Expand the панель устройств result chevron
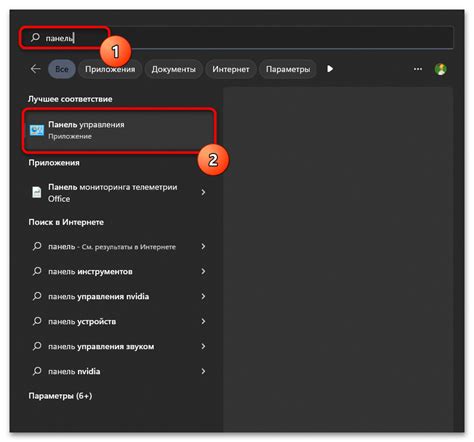Screen dimensions: 474x442 coord(203,321)
